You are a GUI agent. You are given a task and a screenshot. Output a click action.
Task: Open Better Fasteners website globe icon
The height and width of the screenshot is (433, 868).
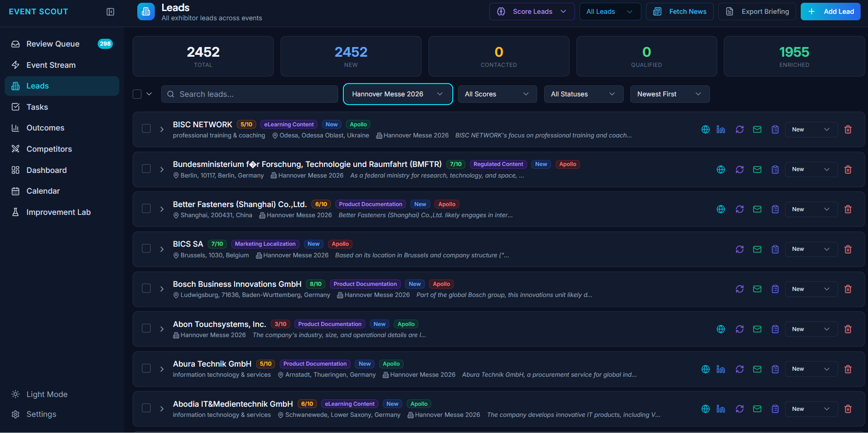(721, 209)
